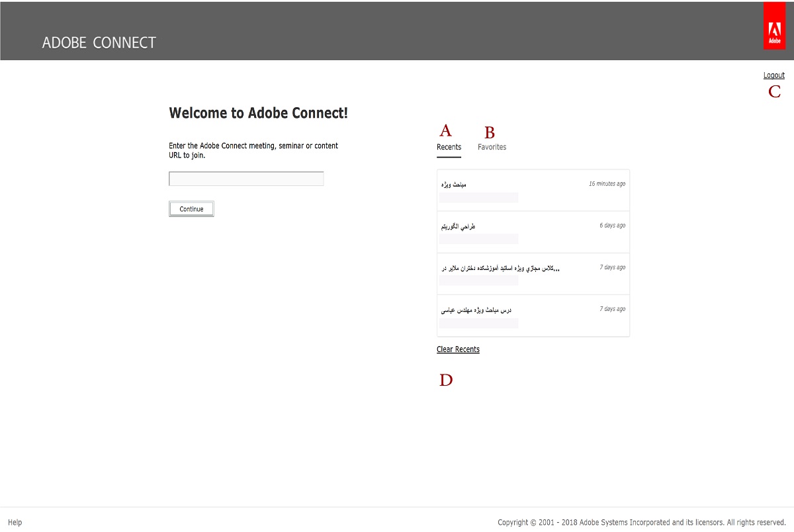Image resolution: width=794 pixels, height=532 pixels.
Task: Click the ADOBE CONNECT header title
Action: coord(99,43)
